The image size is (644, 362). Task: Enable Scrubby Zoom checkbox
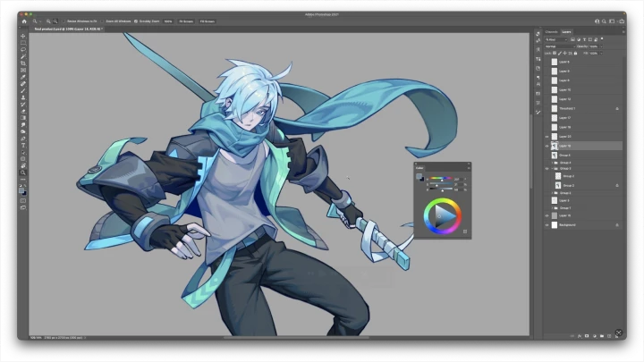pyautogui.click(x=137, y=21)
